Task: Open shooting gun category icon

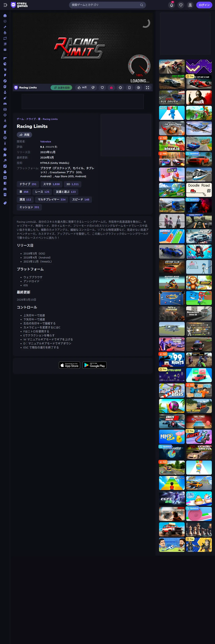Action: coord(5,58)
